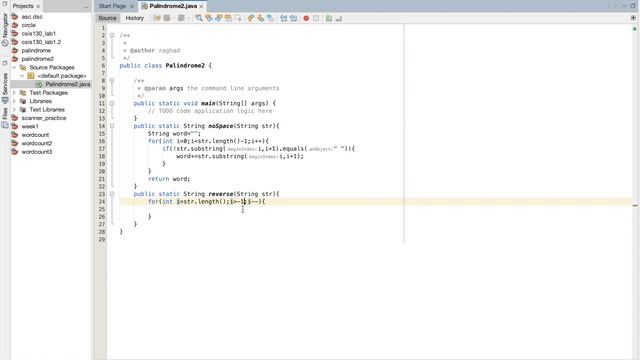Start macro recording with red circle icon
The width and height of the screenshot is (640, 360).
coord(306,18)
